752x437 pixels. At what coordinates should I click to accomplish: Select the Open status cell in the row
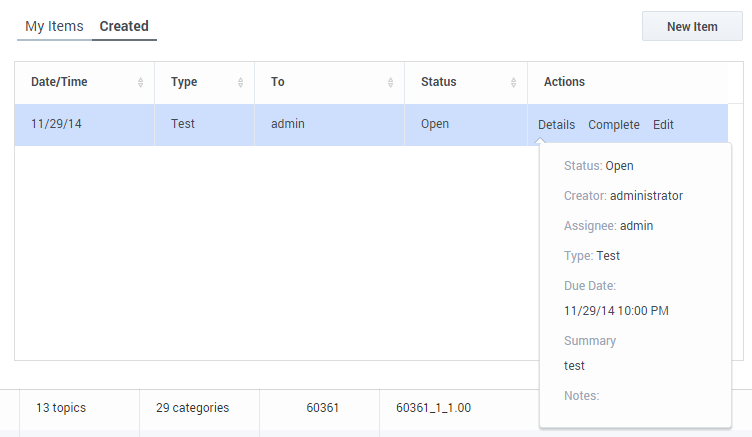coord(435,124)
